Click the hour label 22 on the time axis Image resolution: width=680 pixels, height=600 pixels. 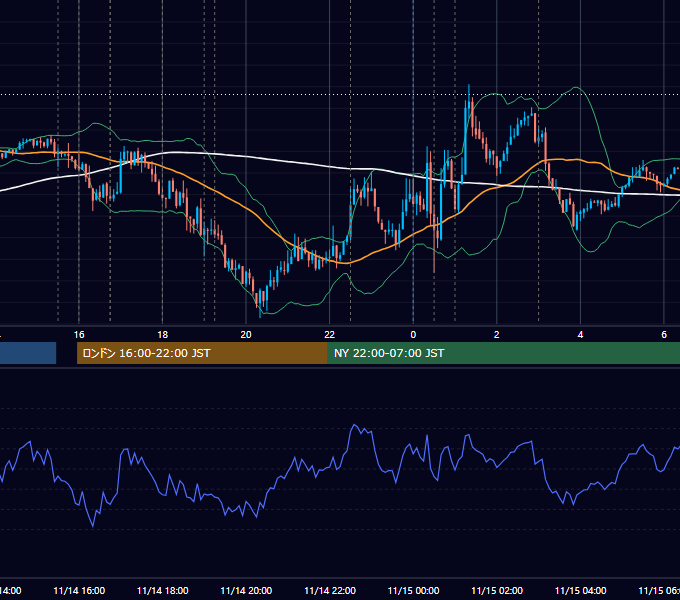coord(330,335)
